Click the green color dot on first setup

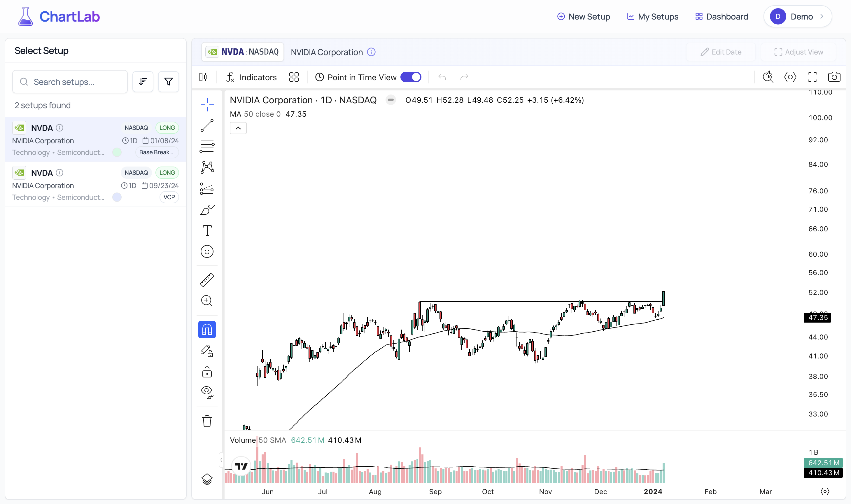[117, 152]
